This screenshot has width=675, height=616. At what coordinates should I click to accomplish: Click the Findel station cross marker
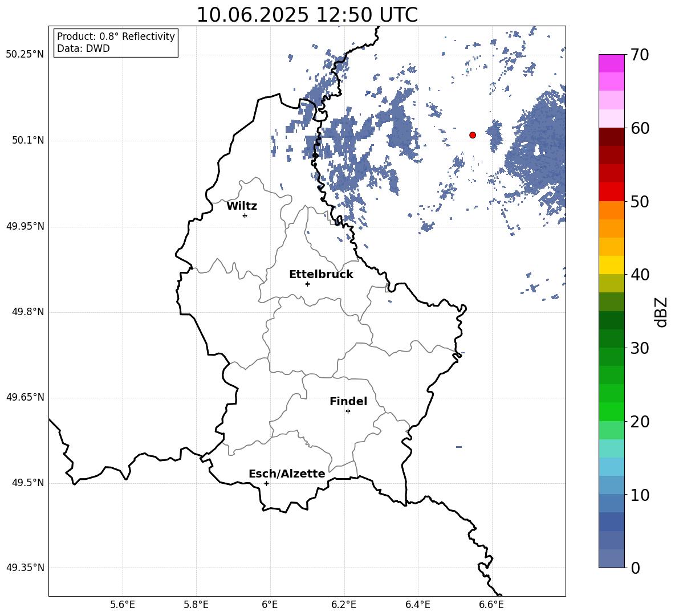348,411
